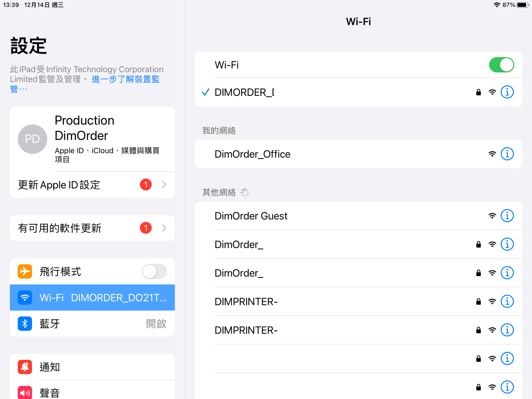Viewport: 532px width, 399px height.
Task: Open 更新 Apple ID 設定 row
Action: (92, 185)
